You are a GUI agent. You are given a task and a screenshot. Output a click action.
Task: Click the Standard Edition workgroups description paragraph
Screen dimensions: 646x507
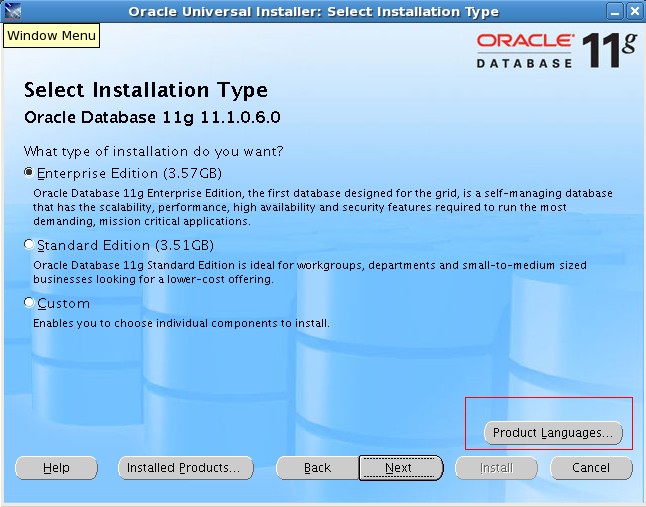pyautogui.click(x=310, y=272)
